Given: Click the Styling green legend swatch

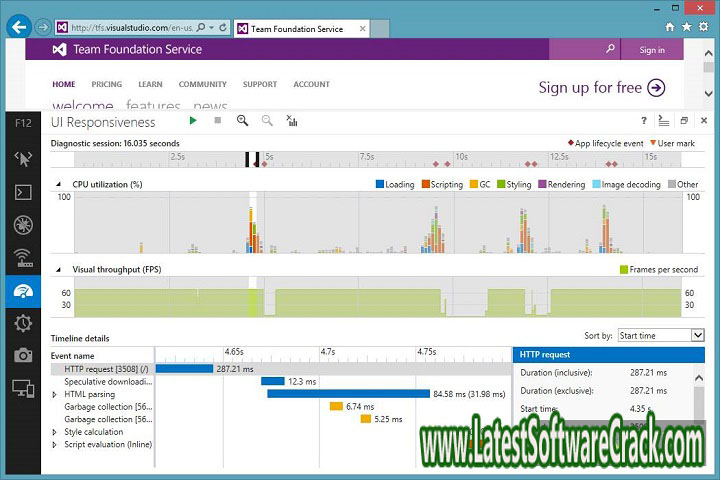Looking at the screenshot, I should (x=501, y=184).
